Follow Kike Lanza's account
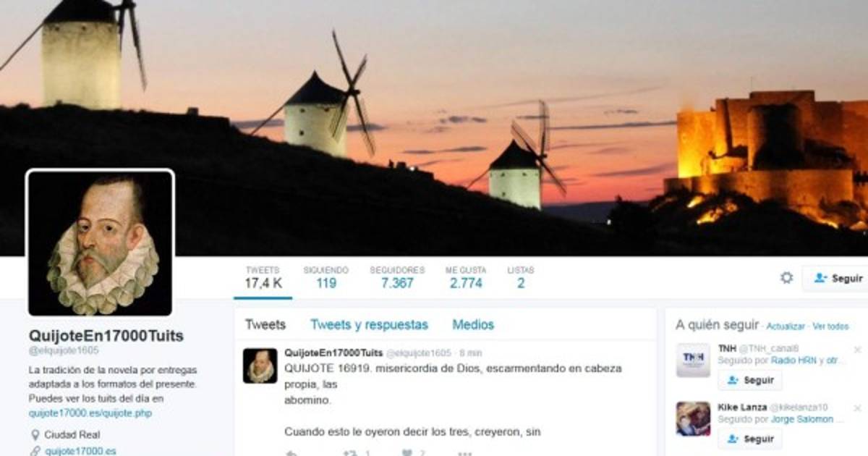 pyautogui.click(x=750, y=439)
